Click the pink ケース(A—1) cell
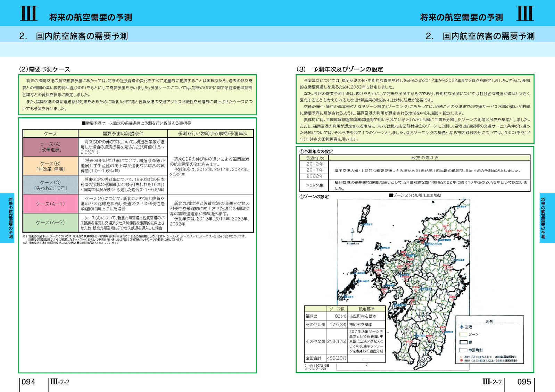This screenshot has width=555, height=392. [50, 204]
